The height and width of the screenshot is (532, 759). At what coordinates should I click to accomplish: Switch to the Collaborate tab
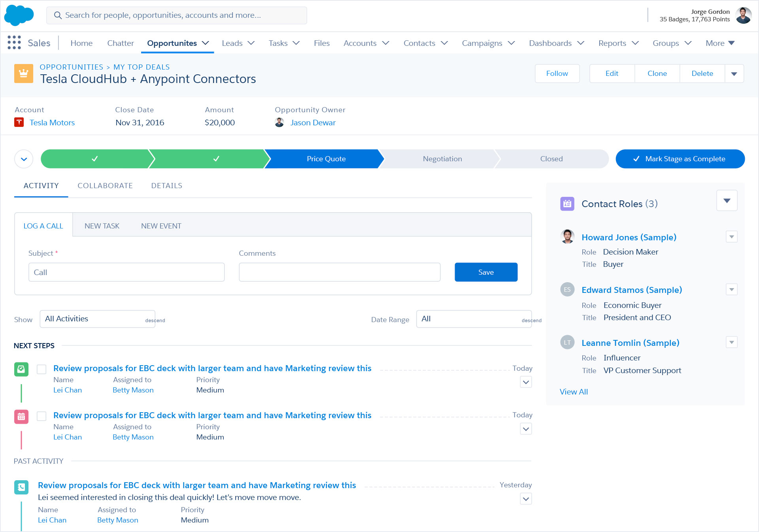tap(105, 186)
